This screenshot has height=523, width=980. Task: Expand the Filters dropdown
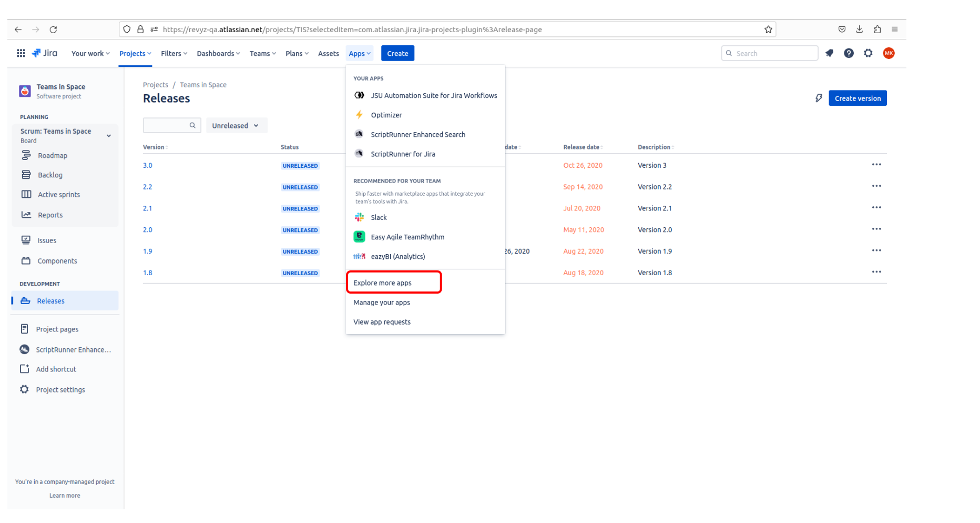(174, 54)
